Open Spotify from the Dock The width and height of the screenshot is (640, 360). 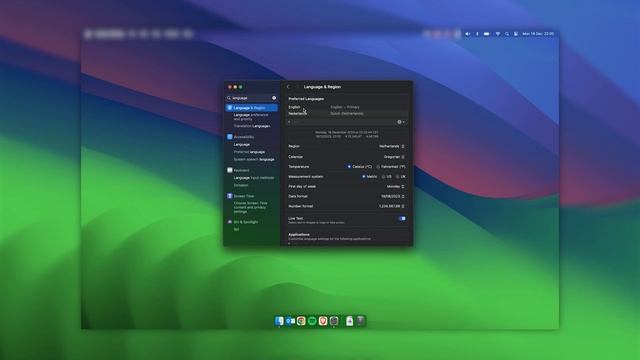(x=312, y=321)
